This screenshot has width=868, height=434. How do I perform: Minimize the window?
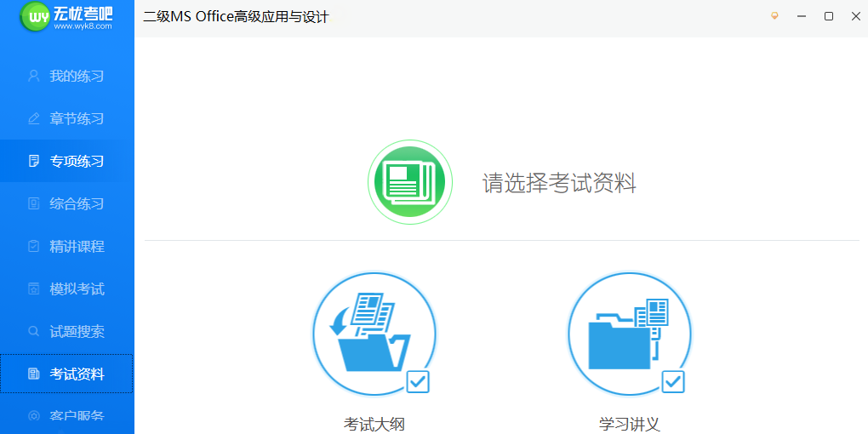click(801, 16)
